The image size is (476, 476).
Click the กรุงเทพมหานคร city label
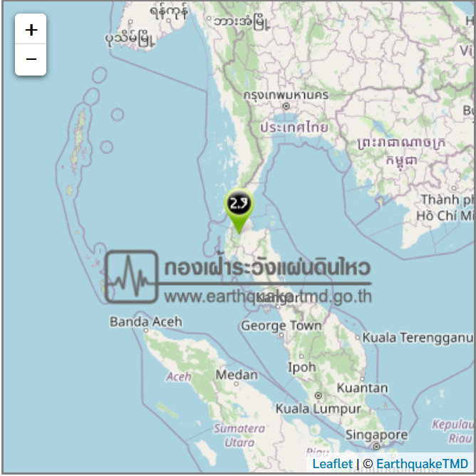coord(286,95)
